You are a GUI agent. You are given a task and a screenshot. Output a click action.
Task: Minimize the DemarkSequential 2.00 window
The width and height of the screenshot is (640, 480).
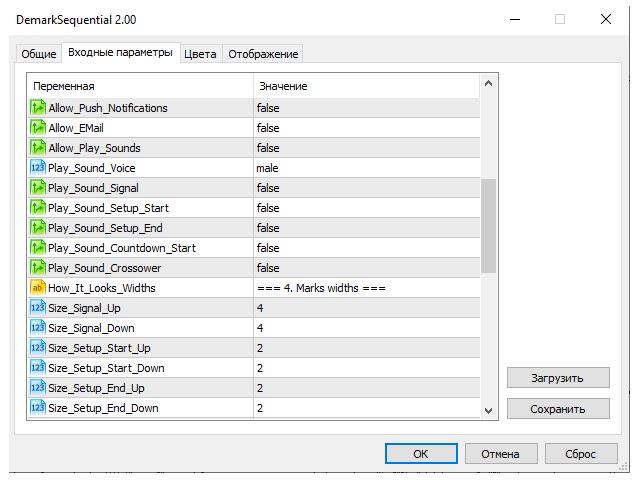515,19
